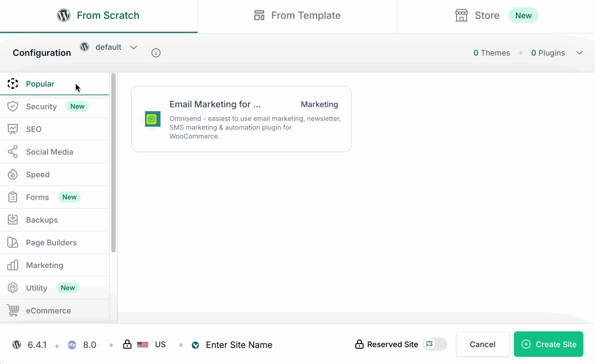The width and height of the screenshot is (595, 364).
Task: Click the lock icon beside the US flag
Action: (127, 345)
